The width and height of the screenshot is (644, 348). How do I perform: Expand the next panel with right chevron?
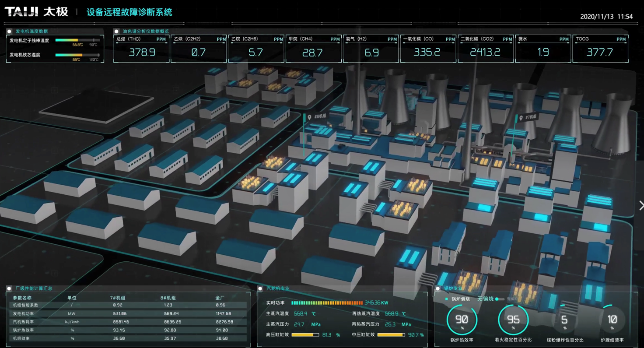pyautogui.click(x=640, y=205)
